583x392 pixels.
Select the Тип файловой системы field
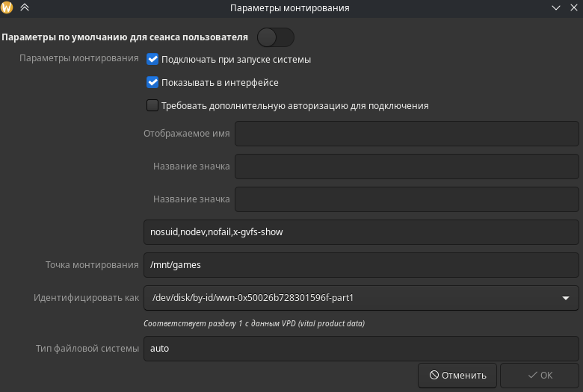point(362,349)
